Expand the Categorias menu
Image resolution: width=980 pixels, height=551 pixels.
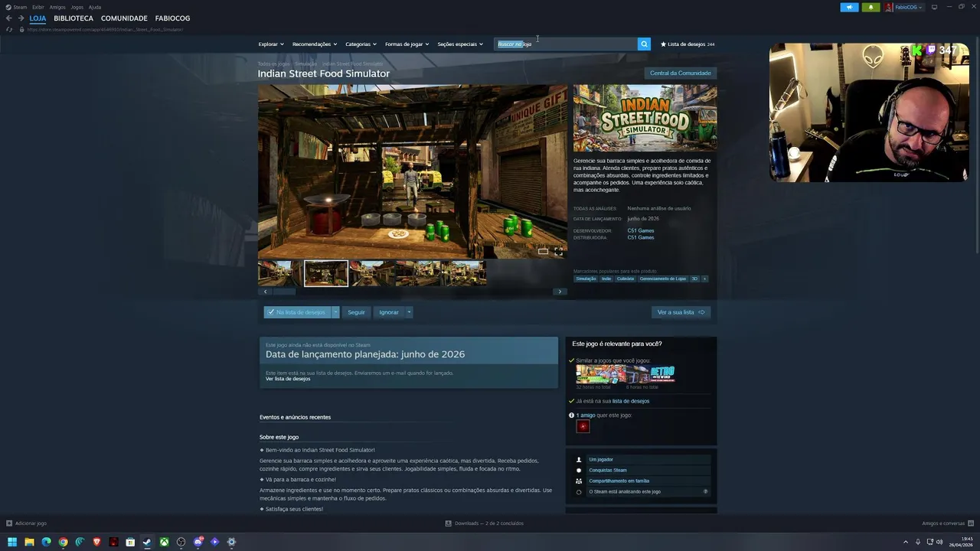(361, 44)
